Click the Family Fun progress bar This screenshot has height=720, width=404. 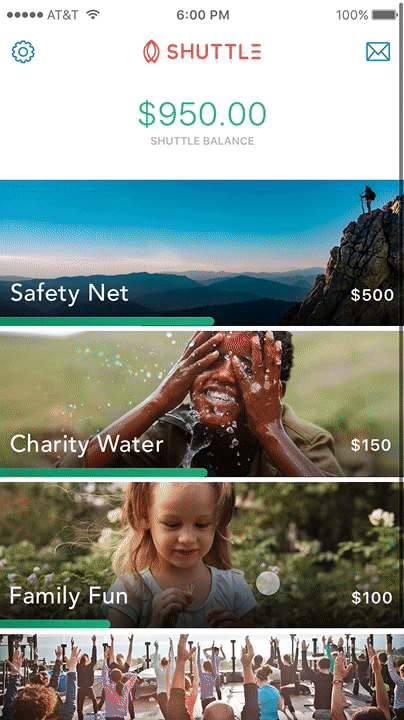[55, 624]
